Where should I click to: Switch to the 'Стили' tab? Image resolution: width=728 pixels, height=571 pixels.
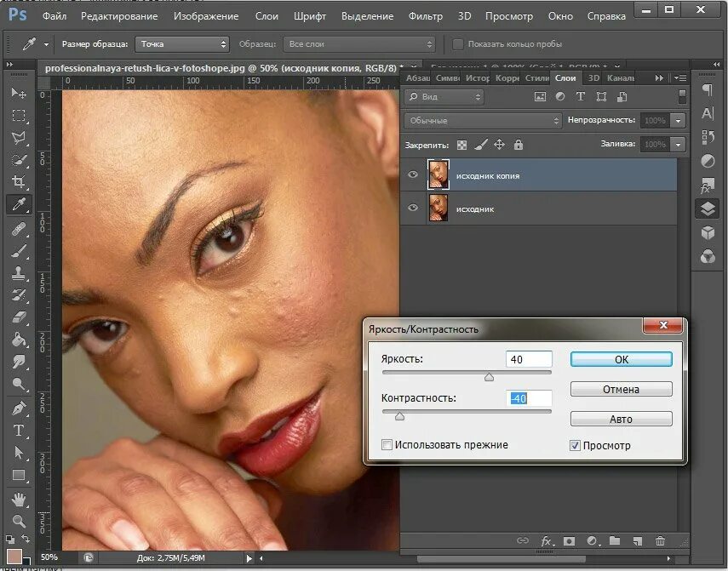(x=536, y=78)
